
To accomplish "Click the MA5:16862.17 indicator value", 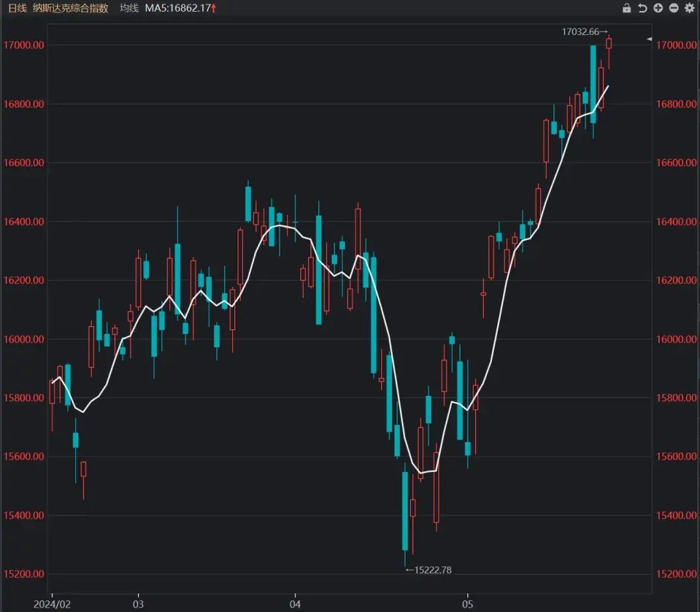I will [x=176, y=8].
